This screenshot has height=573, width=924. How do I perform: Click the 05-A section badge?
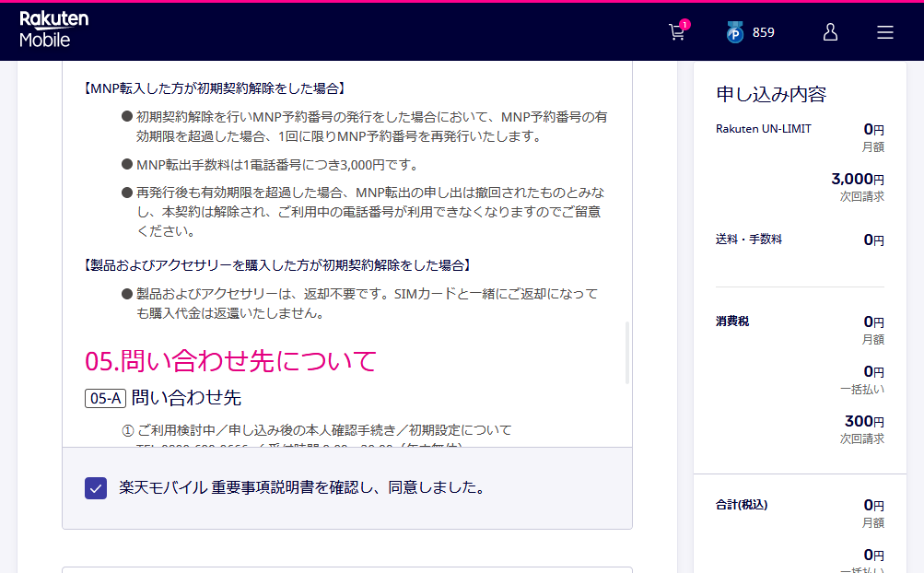pos(106,399)
